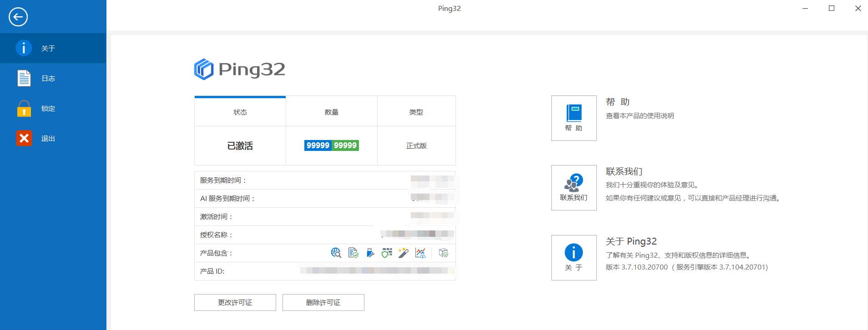This screenshot has height=330, width=868.
Task: Click the USB drive with wrench icon
Action: [370, 253]
